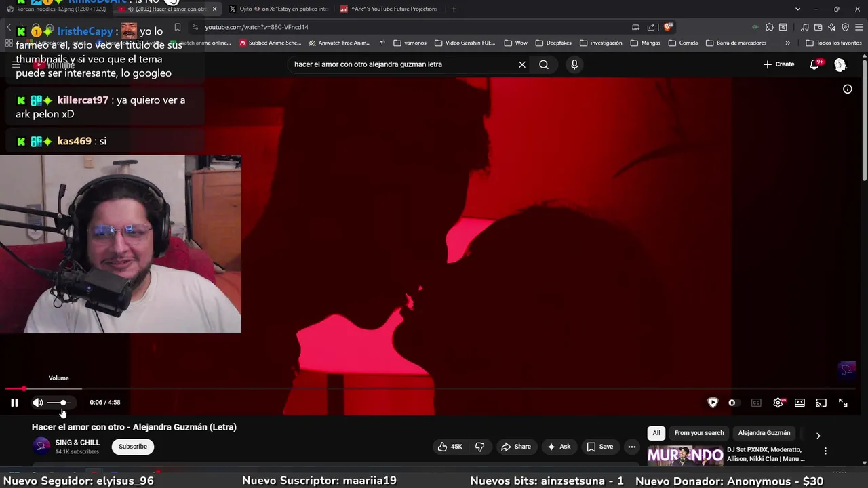The width and height of the screenshot is (868, 488).
Task: Switch to YouTube Future Projections tab
Action: click(x=390, y=9)
